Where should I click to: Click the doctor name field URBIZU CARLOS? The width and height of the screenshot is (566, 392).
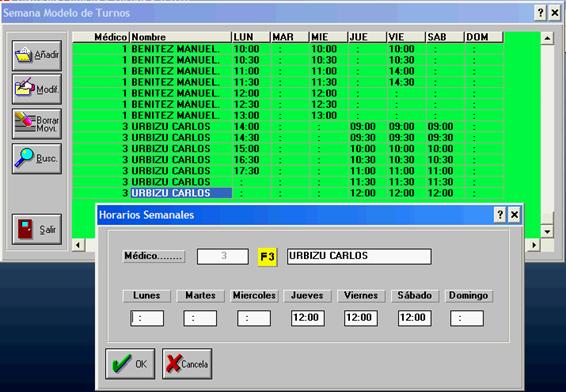pos(360,256)
